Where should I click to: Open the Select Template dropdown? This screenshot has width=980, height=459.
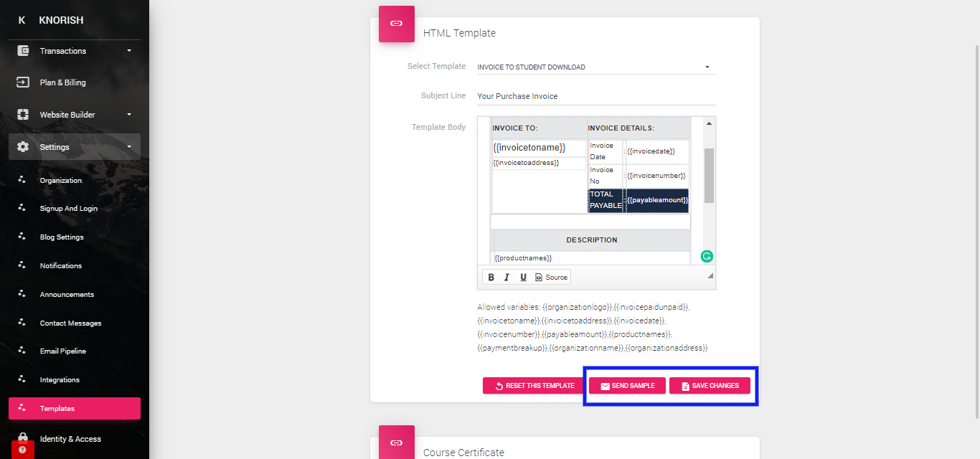596,67
